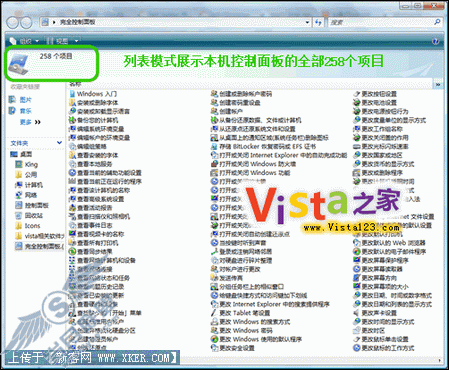This screenshot has width=449, height=370.
Task: Select 更改 Windows 的搜索方式 text
Action: (x=255, y=322)
